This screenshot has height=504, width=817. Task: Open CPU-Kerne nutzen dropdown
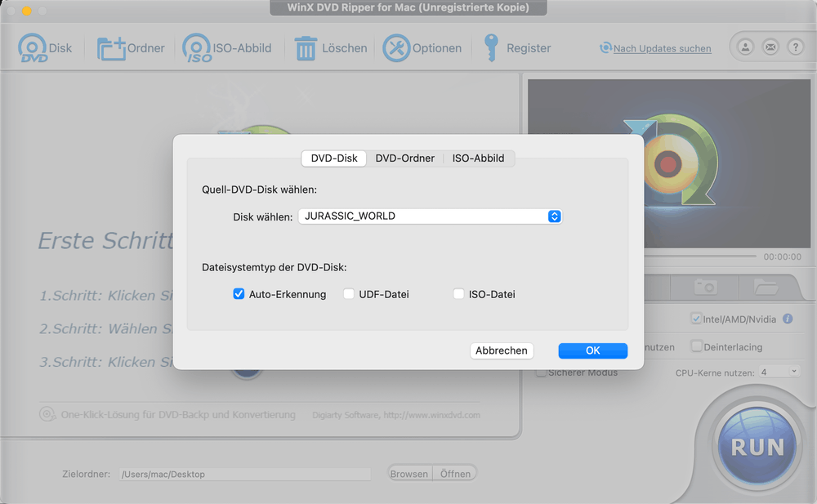pyautogui.click(x=779, y=372)
